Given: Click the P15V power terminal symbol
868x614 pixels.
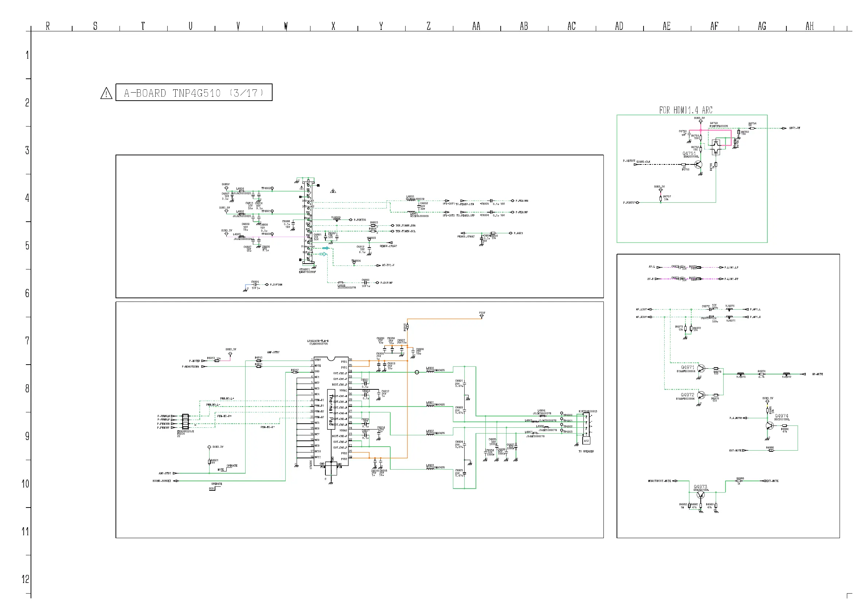Looking at the screenshot, I should (482, 315).
